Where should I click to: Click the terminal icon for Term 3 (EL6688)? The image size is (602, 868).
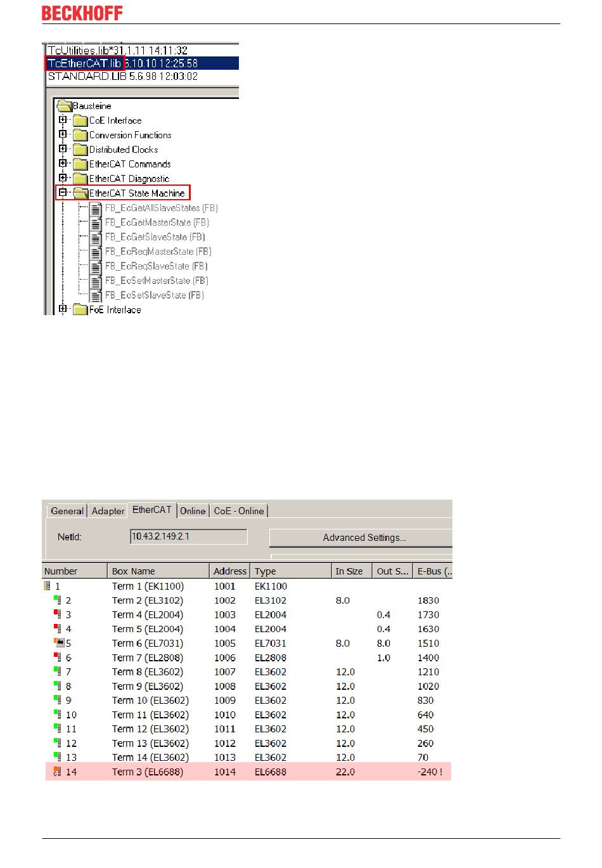tap(58, 772)
